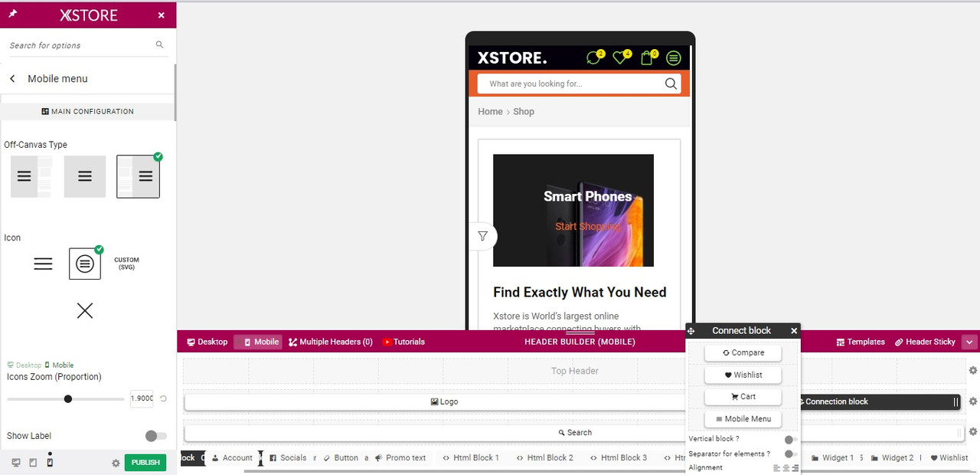Open Logo row settings gear
This screenshot has height=475, width=980.
(x=973, y=401)
